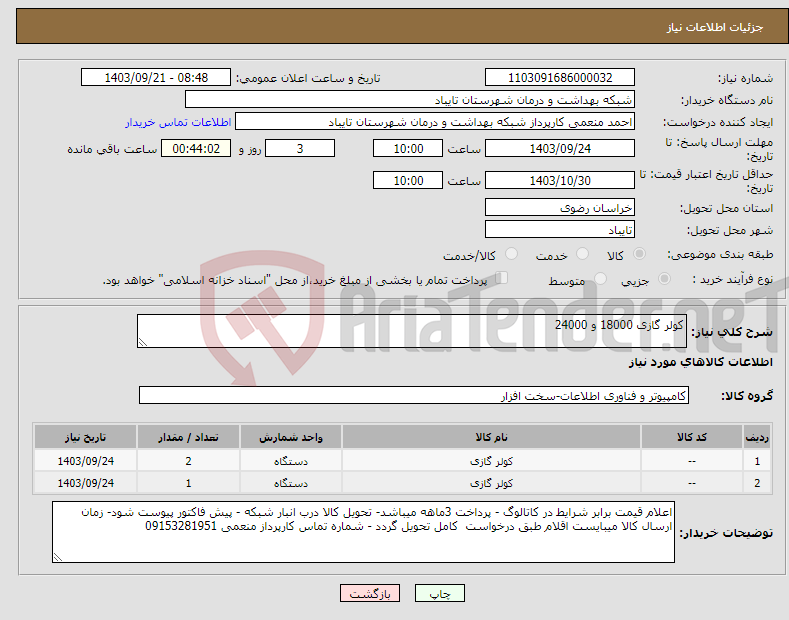Select the جزیی purchase type radio
Screen dimensions: 789x620
pyautogui.click(x=664, y=278)
